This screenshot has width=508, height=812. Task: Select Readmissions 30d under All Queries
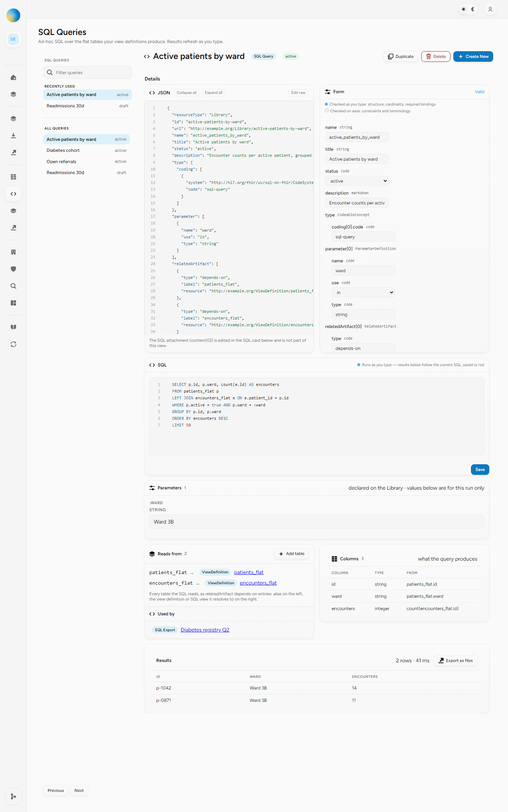click(86, 173)
